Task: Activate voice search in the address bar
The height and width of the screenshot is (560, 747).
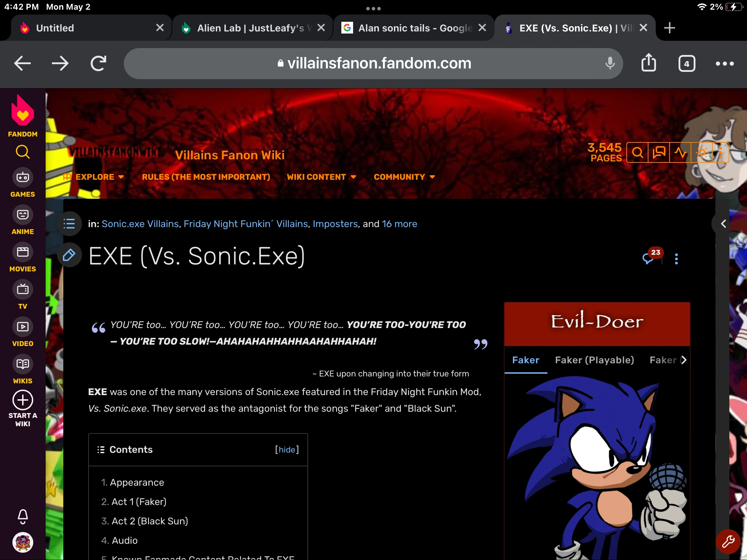Action: pos(610,63)
